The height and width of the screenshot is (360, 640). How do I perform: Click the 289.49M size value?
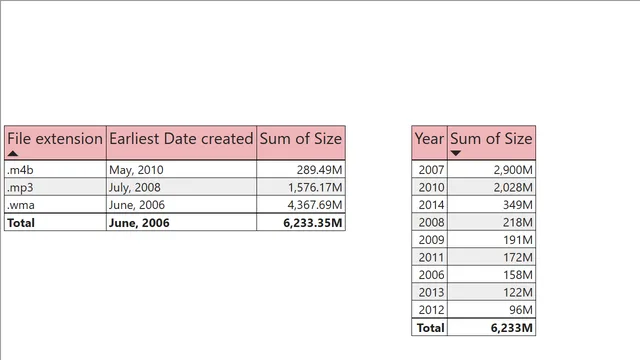[319, 170]
